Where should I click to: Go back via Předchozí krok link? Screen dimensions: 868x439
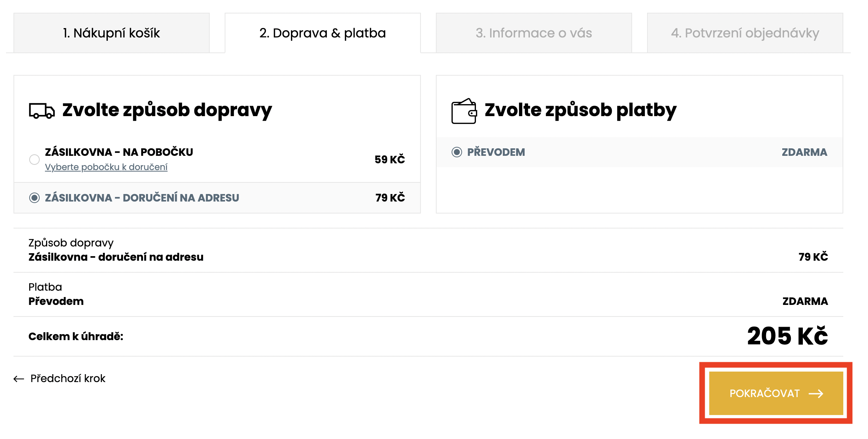tap(68, 379)
